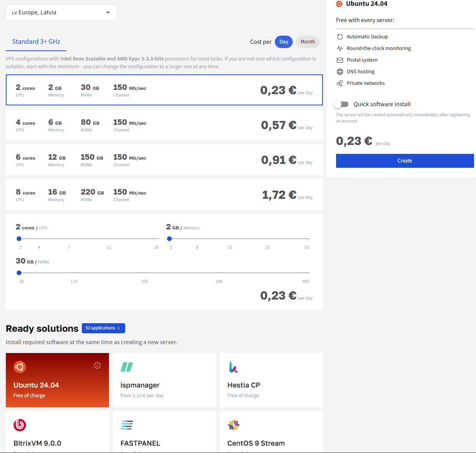Switch cost display to Month
This screenshot has width=476, height=453.
coord(308,42)
